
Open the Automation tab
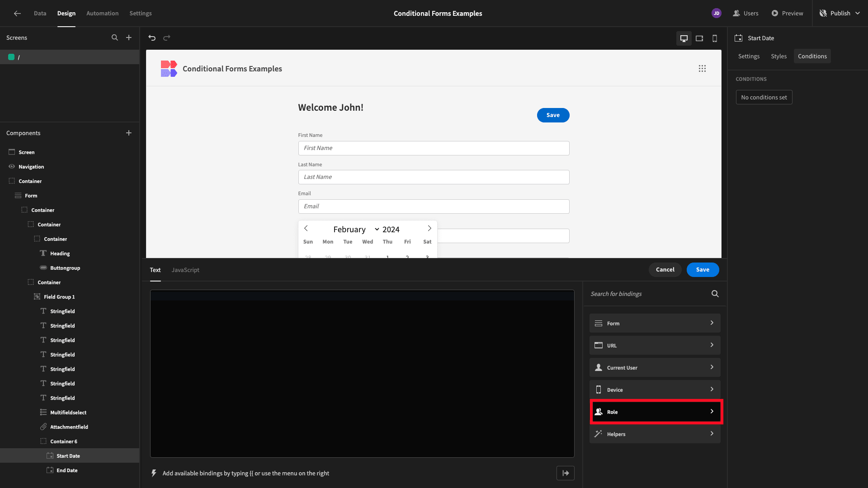tap(103, 14)
